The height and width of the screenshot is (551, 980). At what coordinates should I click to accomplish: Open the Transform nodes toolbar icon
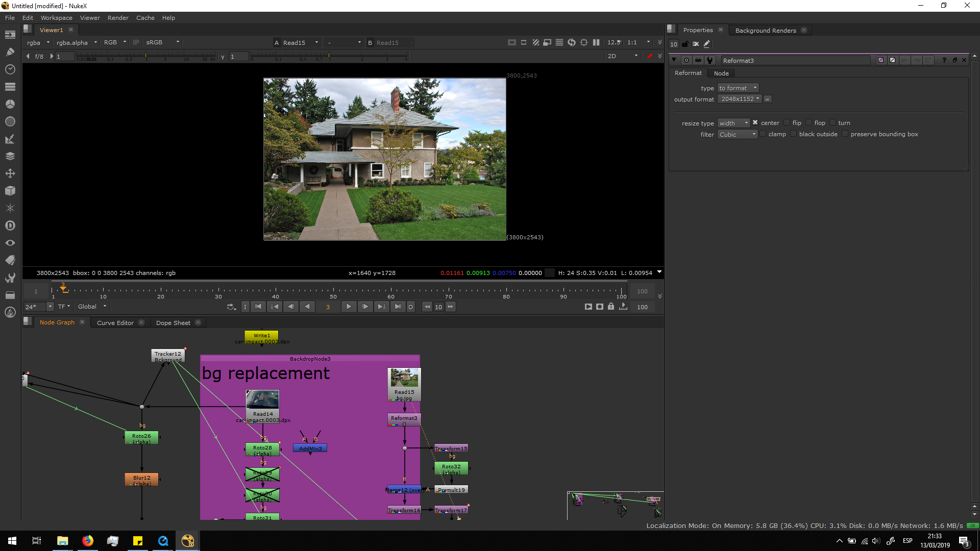coord(10,173)
